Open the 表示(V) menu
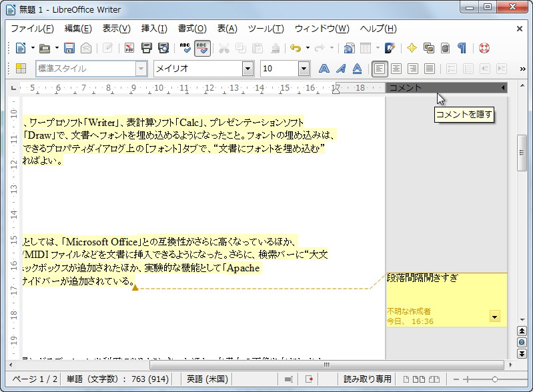Screen dimensions: 533x392 [x=117, y=29]
